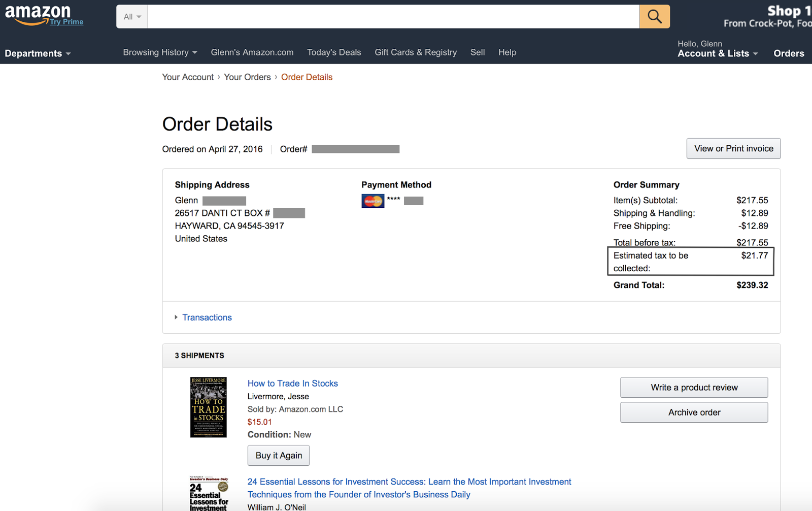The height and width of the screenshot is (511, 812).
Task: Open the How to Trade In Stocks link
Action: [x=293, y=384]
